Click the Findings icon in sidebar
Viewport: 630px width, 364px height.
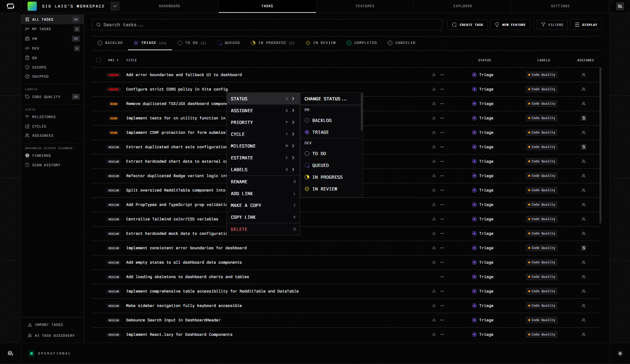tap(27, 155)
